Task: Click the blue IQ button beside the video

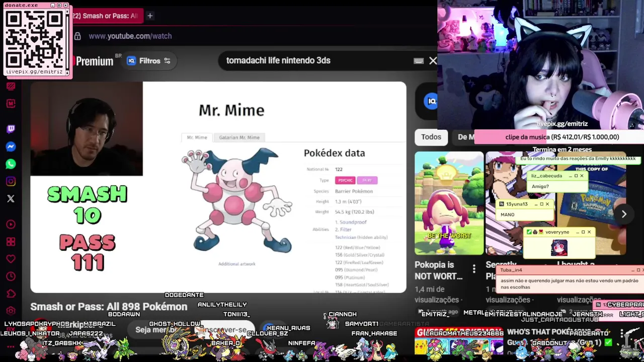Action: pos(431,101)
